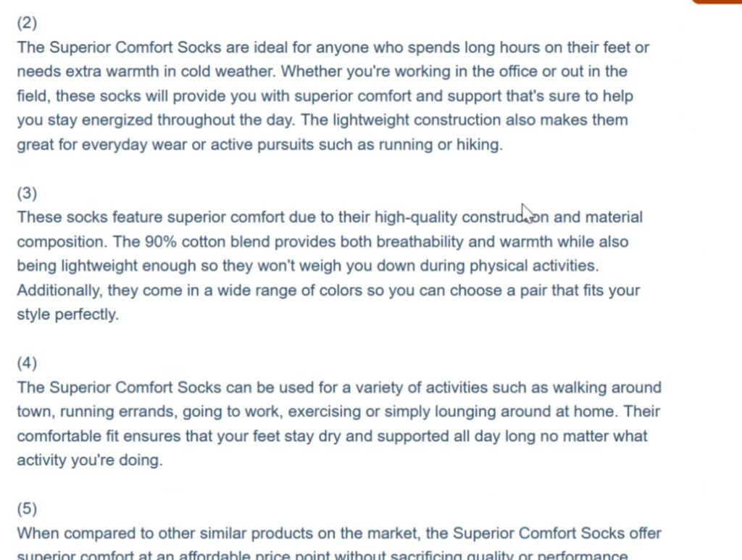Click 'energized' in the second section paragraph
The height and width of the screenshot is (560, 742).
point(117,120)
